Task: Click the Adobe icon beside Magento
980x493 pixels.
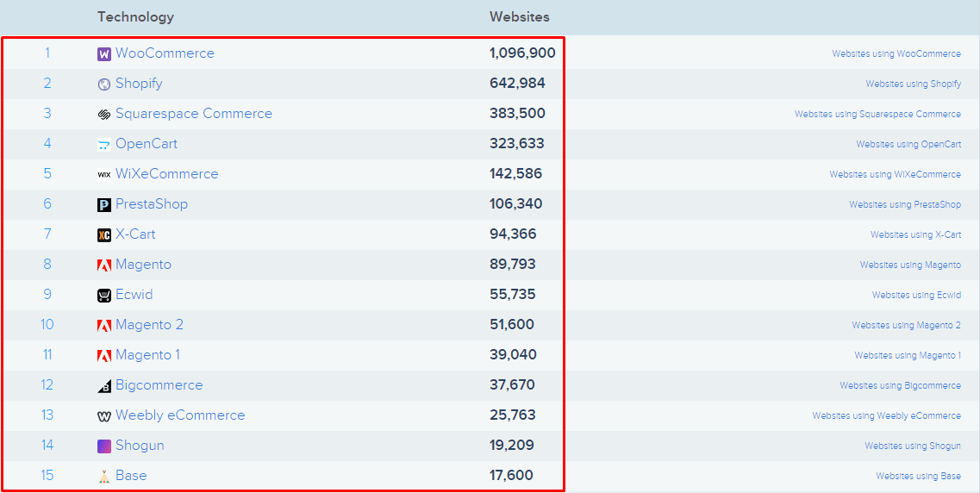Action: pyautogui.click(x=104, y=265)
